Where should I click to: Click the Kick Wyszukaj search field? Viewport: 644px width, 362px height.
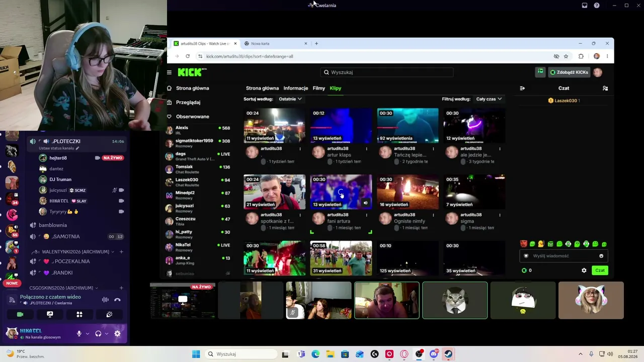coord(386,72)
